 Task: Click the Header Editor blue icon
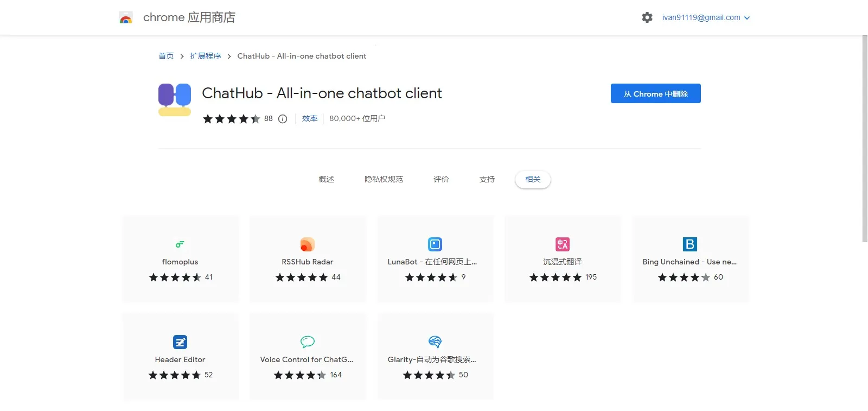tap(180, 342)
